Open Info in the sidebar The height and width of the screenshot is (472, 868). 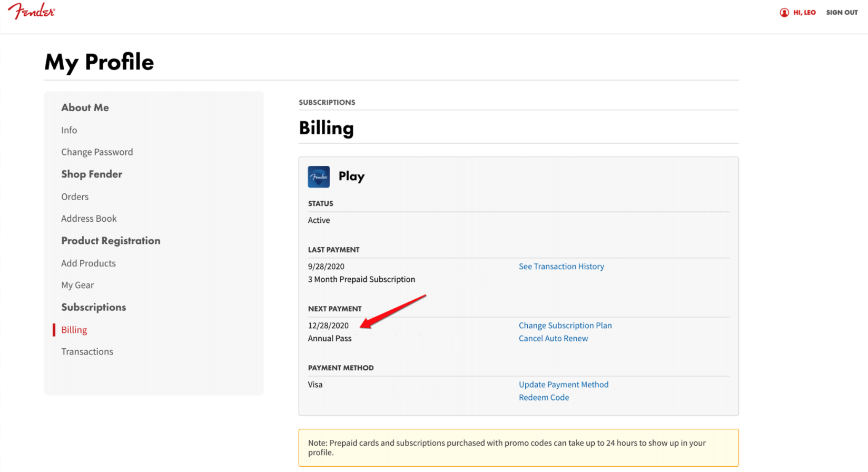pos(69,130)
